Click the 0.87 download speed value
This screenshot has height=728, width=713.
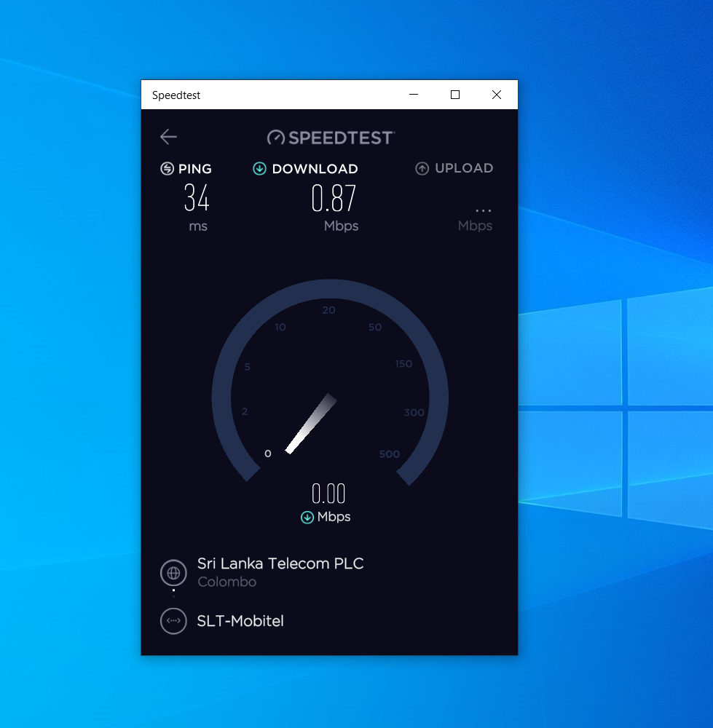point(334,198)
